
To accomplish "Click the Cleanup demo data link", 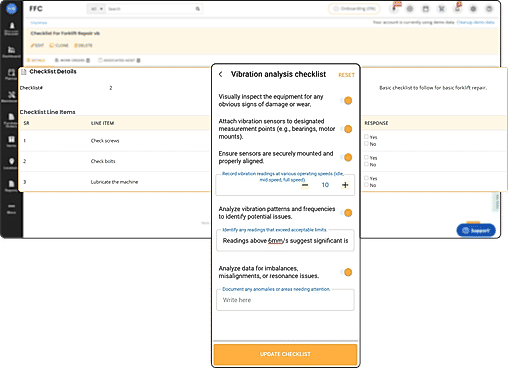I will point(475,22).
